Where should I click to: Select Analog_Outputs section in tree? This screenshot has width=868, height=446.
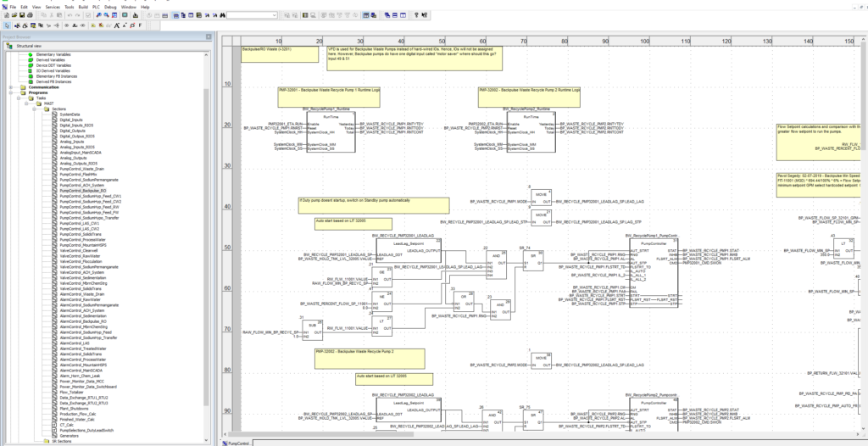tap(73, 158)
